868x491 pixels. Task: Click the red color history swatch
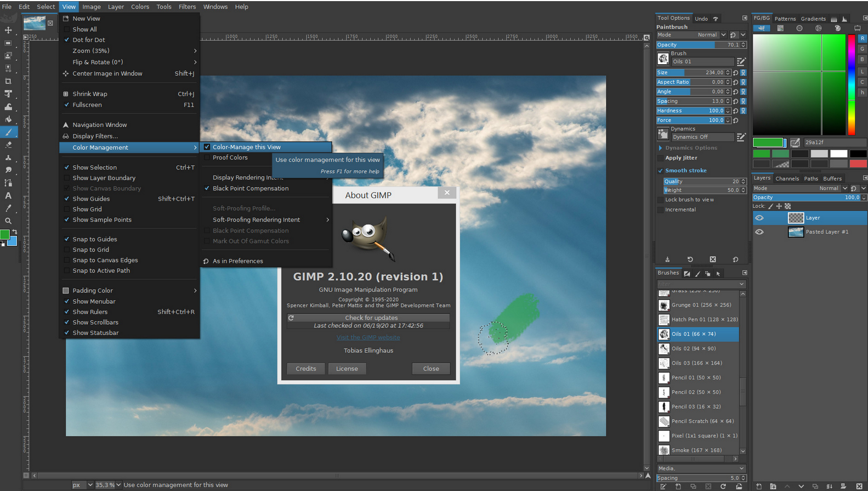pos(858,163)
